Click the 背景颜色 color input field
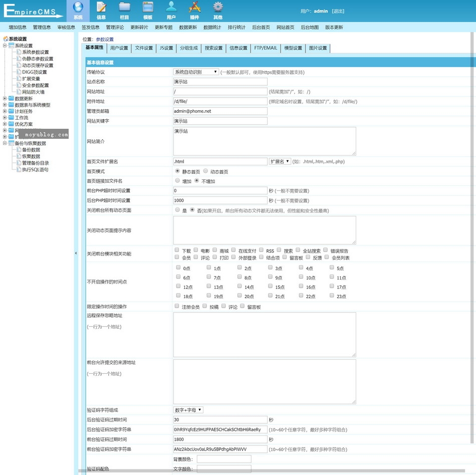The height and width of the screenshot is (475, 476). [x=224, y=459]
